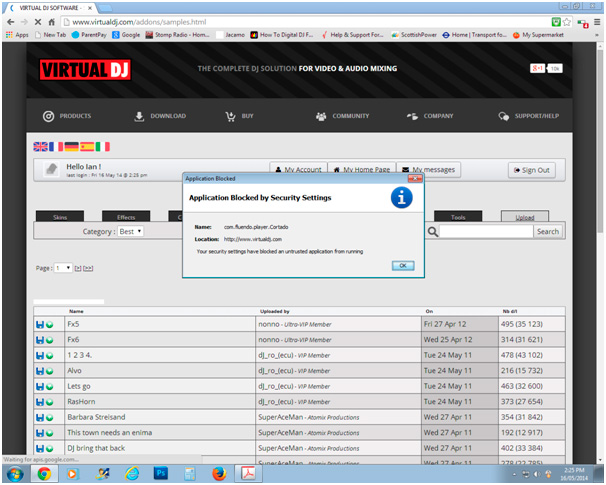Screen dimensions: 606x485
Task: Click the Chrome address bar
Action: (x=305, y=22)
